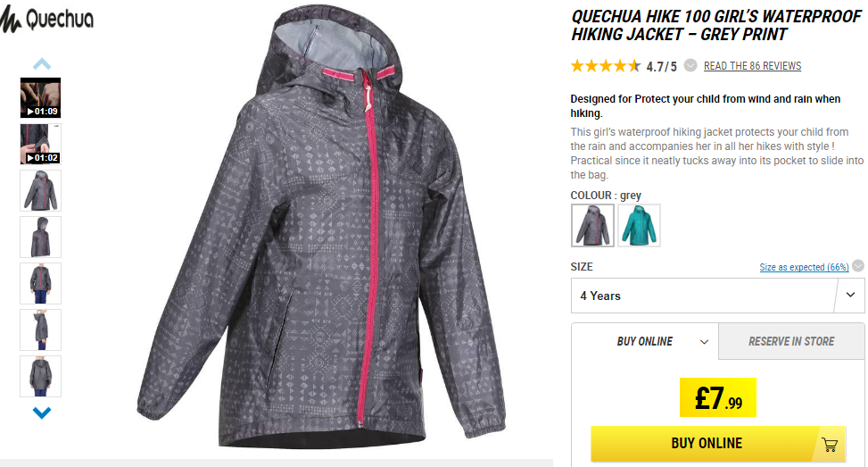Viewport: 868px width, 467px height.
Task: Click the Quechua brand logo
Action: point(46,20)
